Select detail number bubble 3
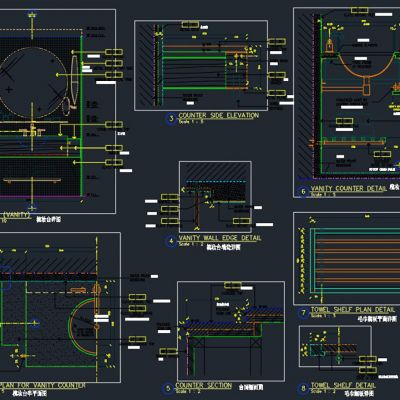 coord(171,118)
